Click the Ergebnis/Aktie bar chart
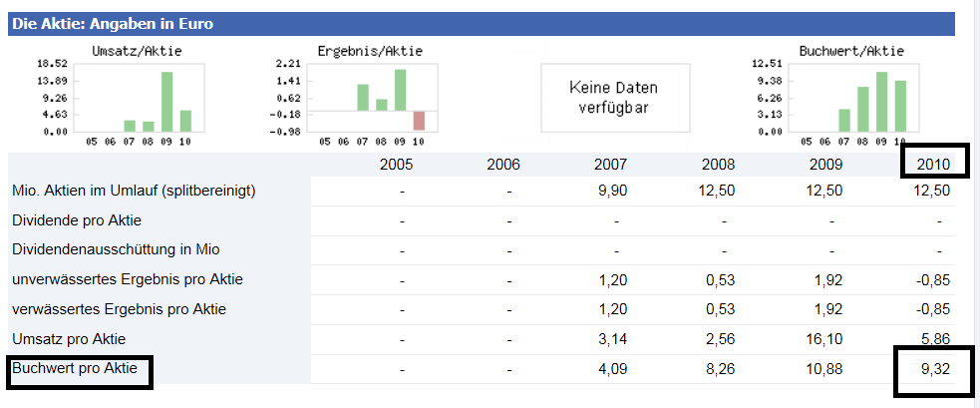 [371, 96]
